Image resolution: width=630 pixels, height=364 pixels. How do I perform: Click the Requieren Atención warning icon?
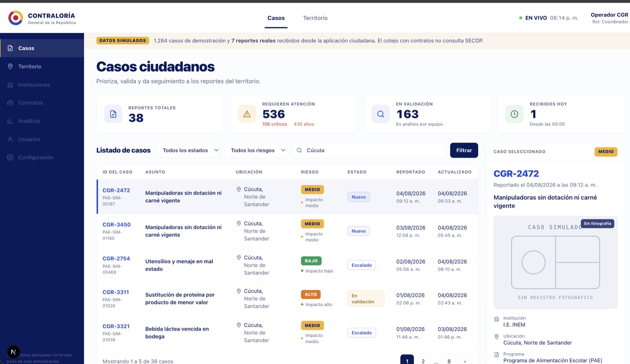click(x=247, y=114)
